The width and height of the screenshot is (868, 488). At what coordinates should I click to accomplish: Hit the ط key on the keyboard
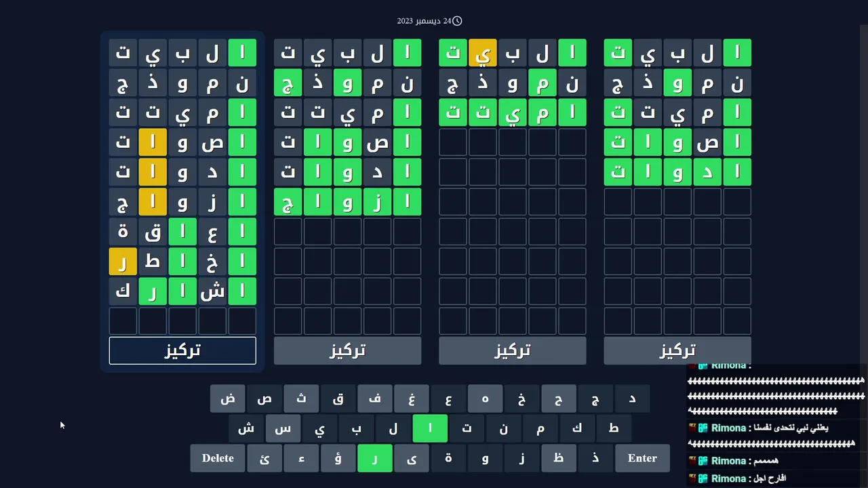pyautogui.click(x=613, y=428)
